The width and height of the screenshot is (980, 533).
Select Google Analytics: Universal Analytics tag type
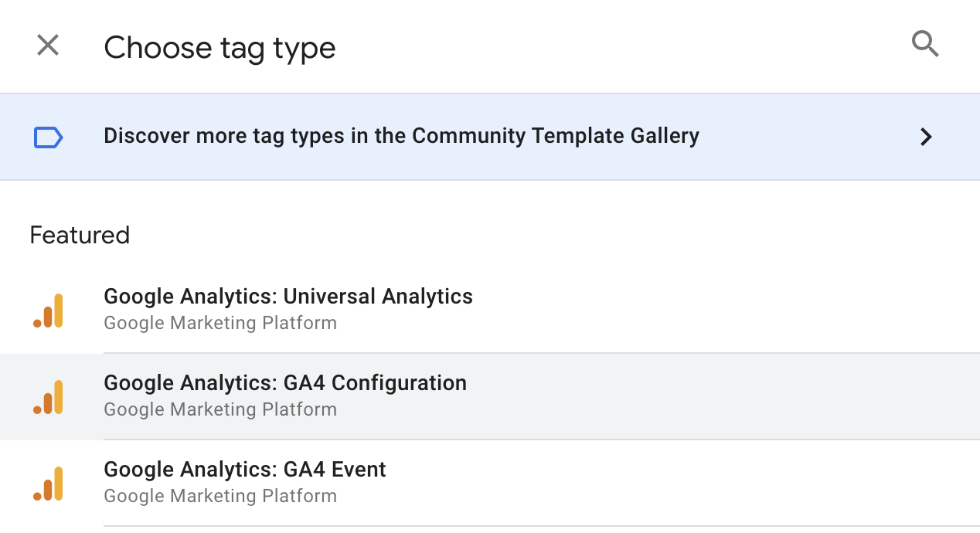click(x=288, y=297)
